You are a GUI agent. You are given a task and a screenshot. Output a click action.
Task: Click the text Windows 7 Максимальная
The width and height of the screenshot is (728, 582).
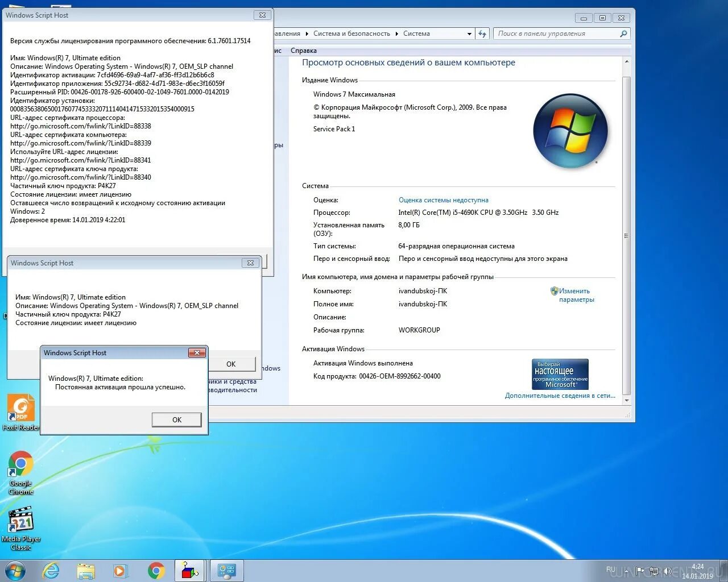point(354,94)
